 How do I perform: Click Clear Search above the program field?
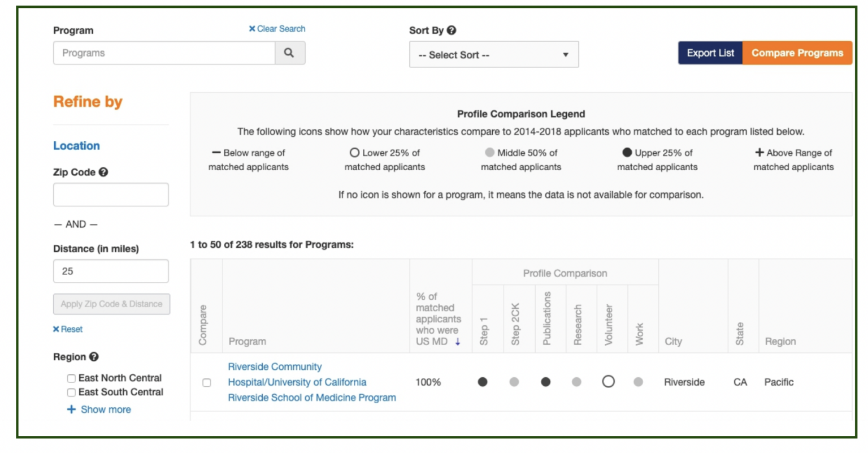pos(277,29)
